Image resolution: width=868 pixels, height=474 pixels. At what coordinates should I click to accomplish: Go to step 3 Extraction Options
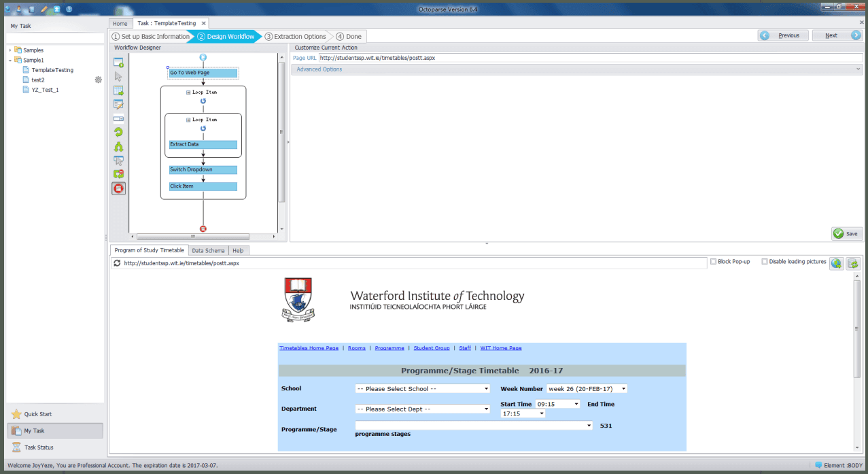tap(296, 36)
